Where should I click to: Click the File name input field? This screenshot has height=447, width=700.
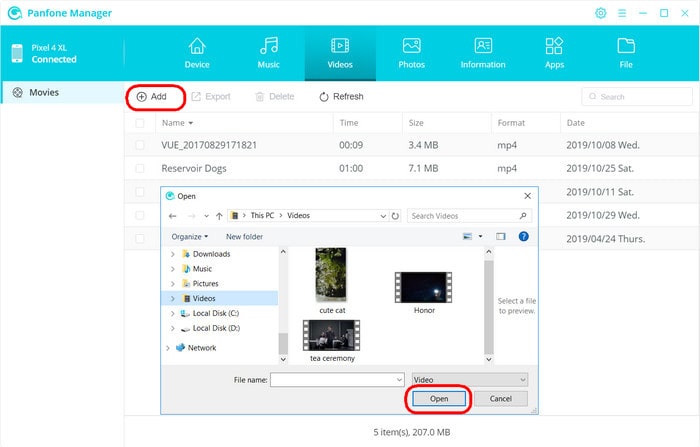click(x=337, y=380)
